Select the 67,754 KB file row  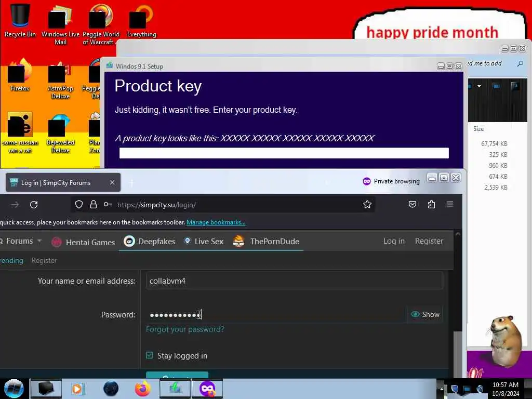494,143
